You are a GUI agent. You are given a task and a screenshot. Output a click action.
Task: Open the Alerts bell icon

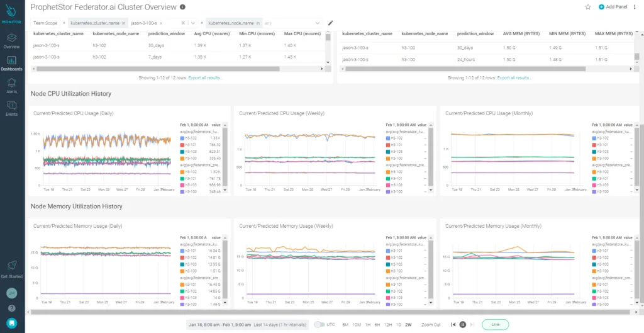tap(11, 85)
